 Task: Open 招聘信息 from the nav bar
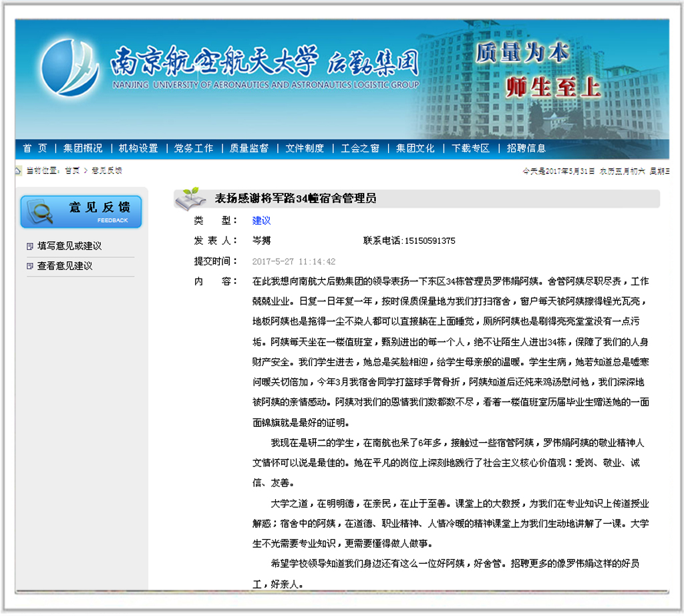[x=526, y=148]
